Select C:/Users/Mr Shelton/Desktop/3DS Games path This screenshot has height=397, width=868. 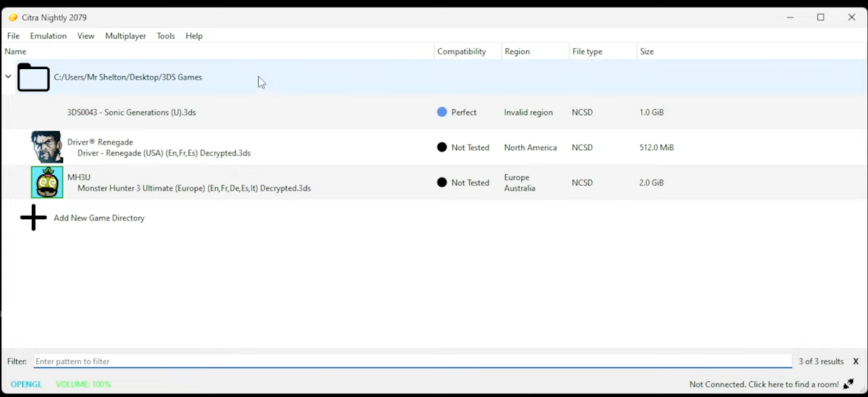[128, 77]
